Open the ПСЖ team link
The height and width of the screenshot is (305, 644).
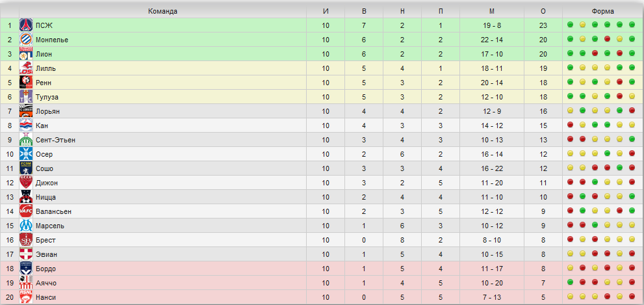[44, 26]
